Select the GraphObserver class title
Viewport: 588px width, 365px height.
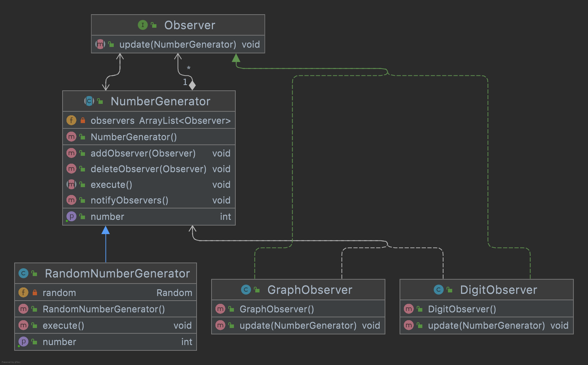click(x=309, y=290)
